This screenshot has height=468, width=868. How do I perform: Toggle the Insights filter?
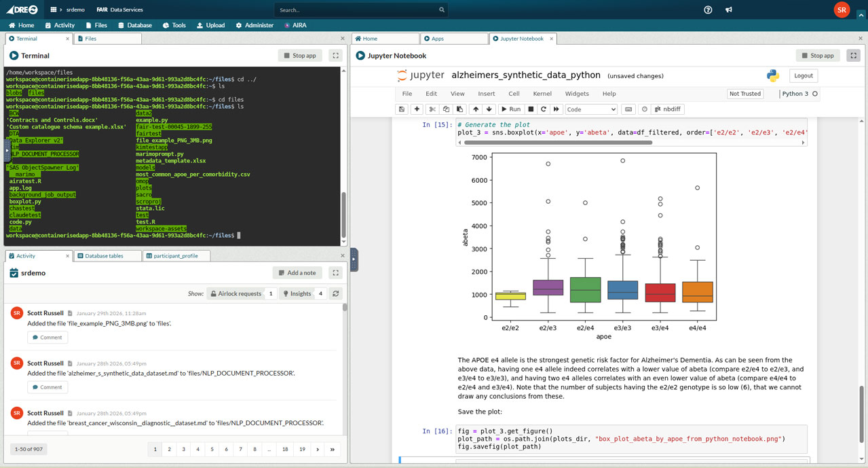pyautogui.click(x=297, y=293)
